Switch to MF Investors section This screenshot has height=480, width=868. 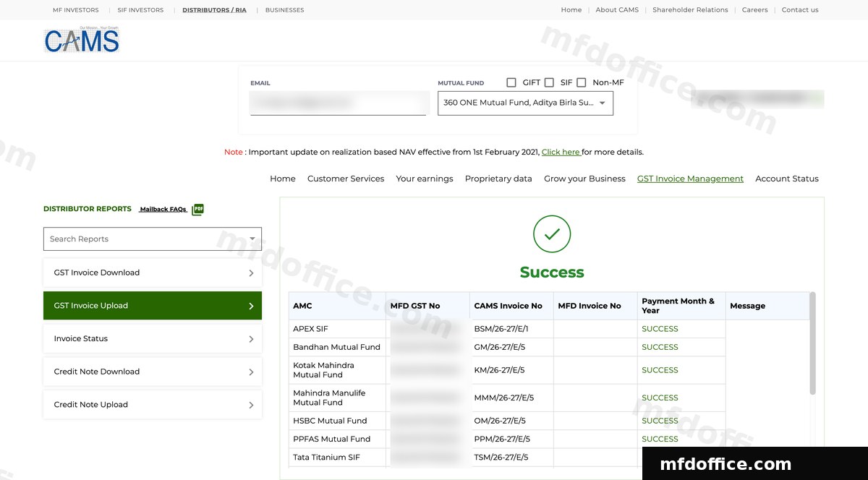[76, 10]
